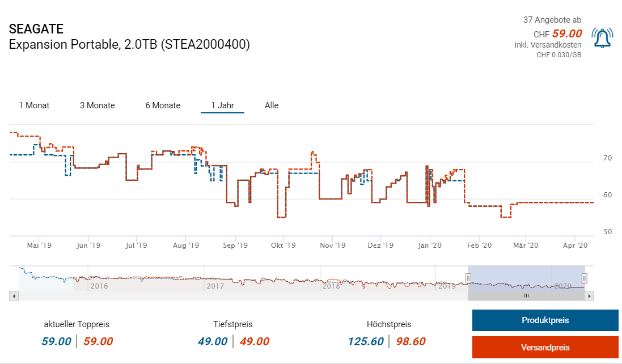Click the Höchstpreis 125.60 value
Image resolution: width=622 pixels, height=364 pixels.
click(366, 341)
